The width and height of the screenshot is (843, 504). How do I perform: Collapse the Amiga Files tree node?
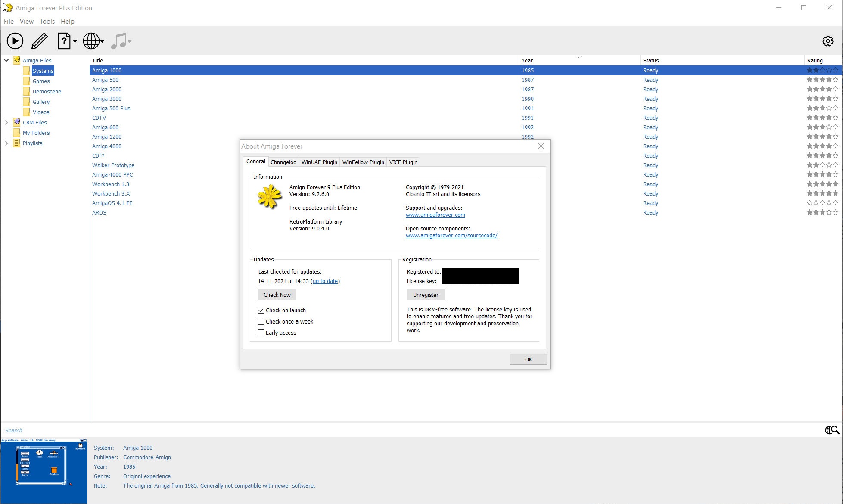click(x=6, y=60)
